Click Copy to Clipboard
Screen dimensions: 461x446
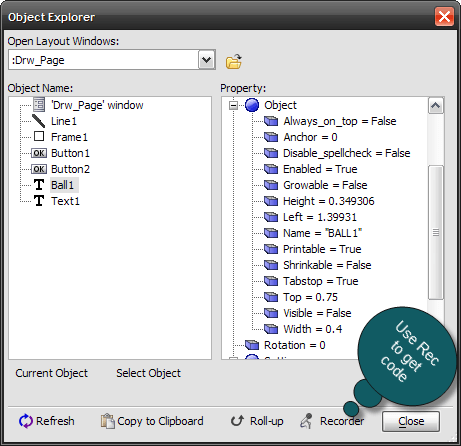[152, 421]
